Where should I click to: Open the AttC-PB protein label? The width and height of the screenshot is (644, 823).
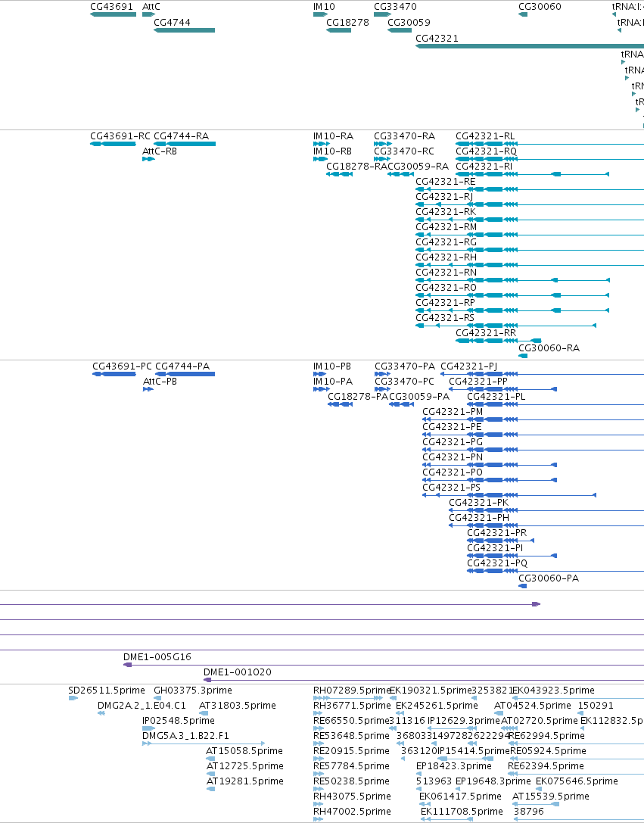tap(160, 382)
